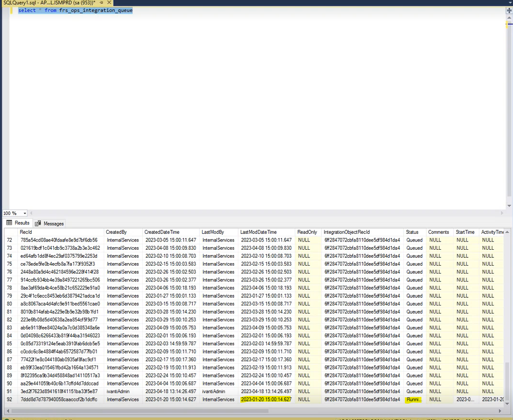The width and height of the screenshot is (513, 420).
Task: Click the highlighted Running status cell
Action: point(414,399)
